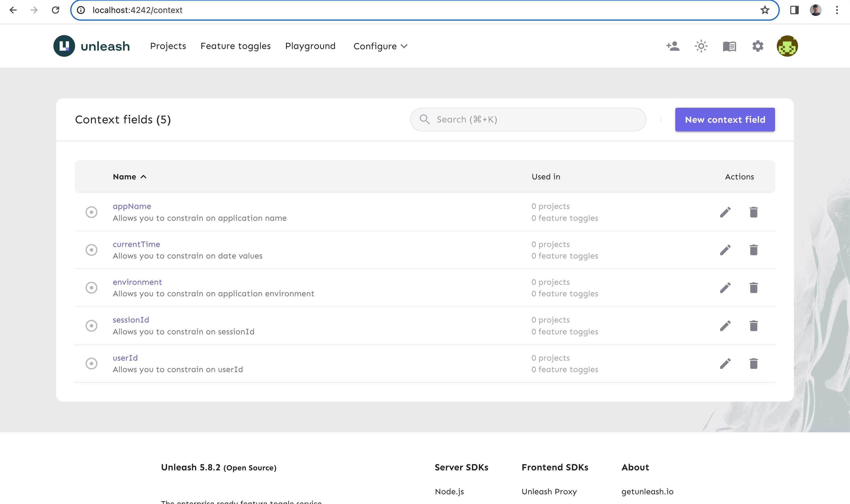Image resolution: width=850 pixels, height=504 pixels.
Task: Navigate to Projects menu item
Action: pos(168,46)
